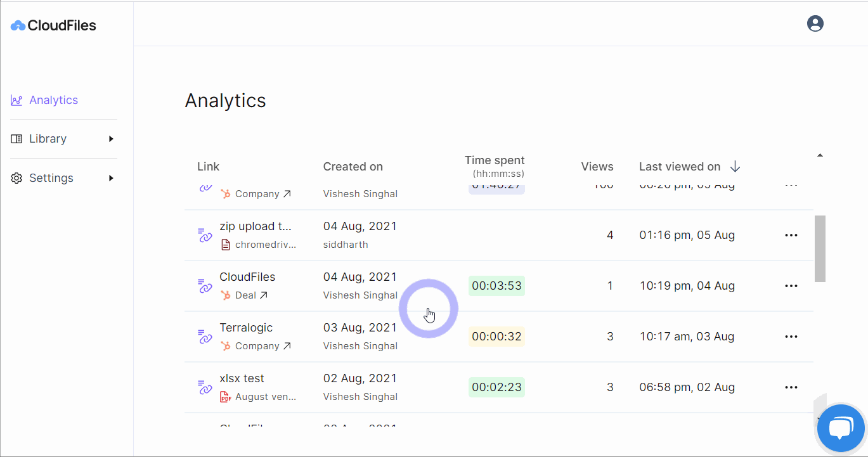This screenshot has width=868, height=457.
Task: Click time spent badge 00:00:32
Action: coord(496,337)
